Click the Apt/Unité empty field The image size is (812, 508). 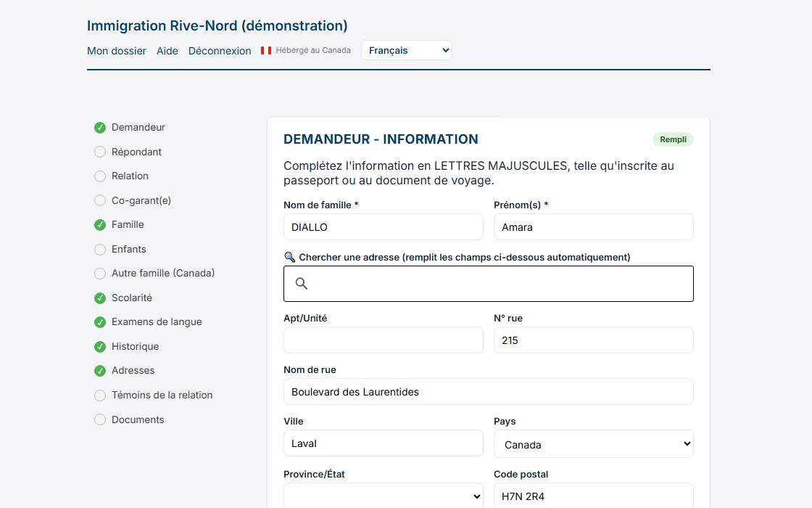(384, 340)
